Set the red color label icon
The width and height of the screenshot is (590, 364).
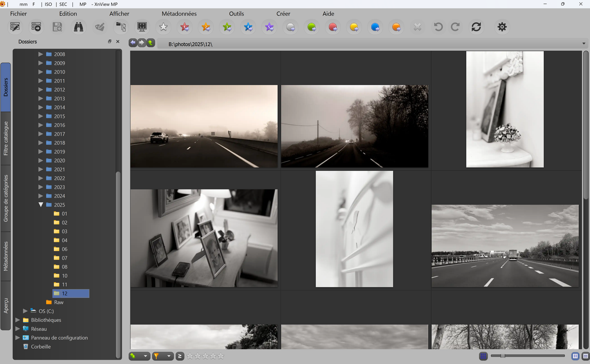[333, 27]
